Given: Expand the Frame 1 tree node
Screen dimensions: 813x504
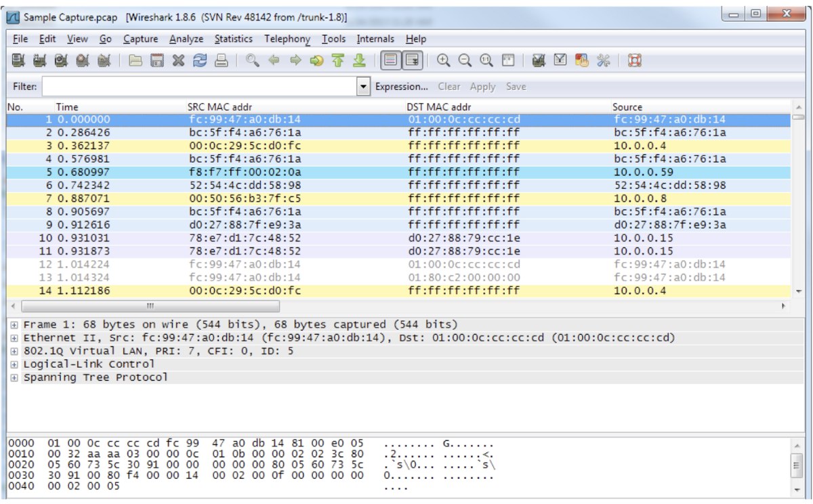Looking at the screenshot, I should (x=14, y=324).
